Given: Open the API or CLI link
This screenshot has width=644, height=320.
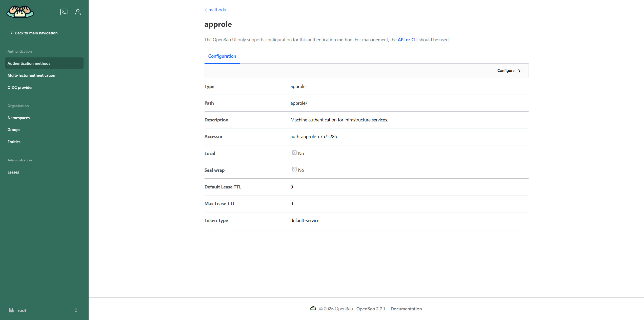Looking at the screenshot, I should click(408, 40).
